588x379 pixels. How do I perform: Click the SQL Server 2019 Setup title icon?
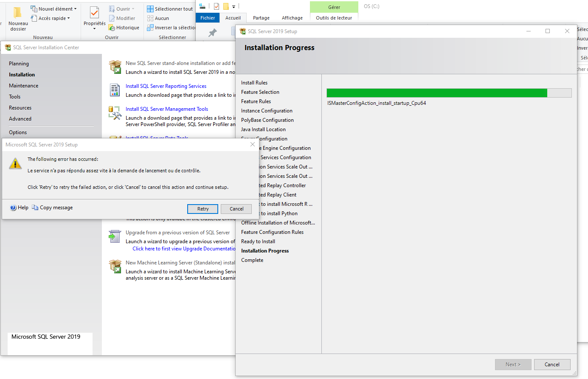(243, 31)
